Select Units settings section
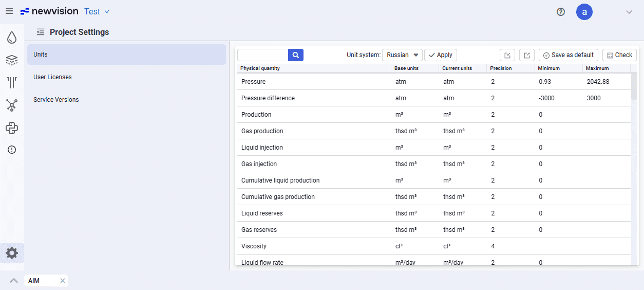The height and width of the screenshot is (290, 644). (x=126, y=55)
